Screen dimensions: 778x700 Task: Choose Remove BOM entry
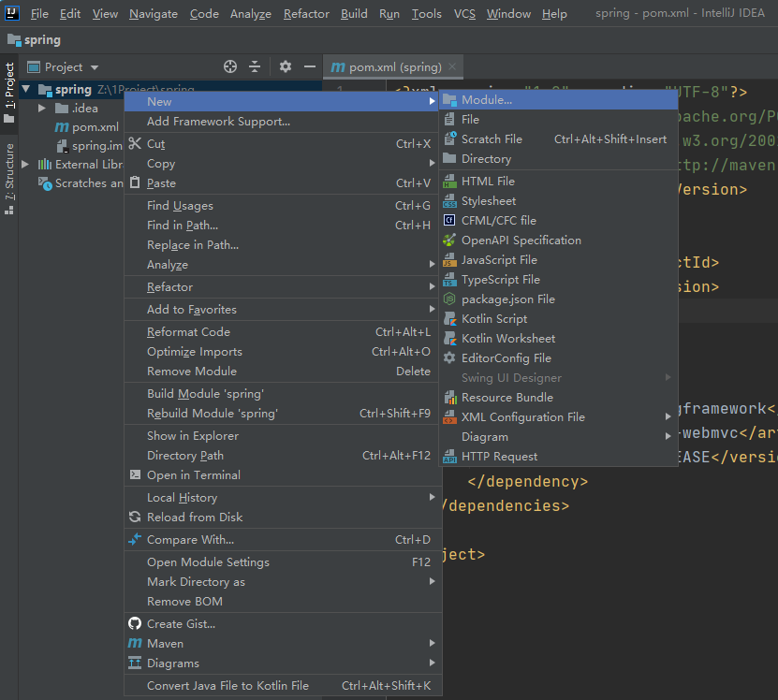pos(283,602)
